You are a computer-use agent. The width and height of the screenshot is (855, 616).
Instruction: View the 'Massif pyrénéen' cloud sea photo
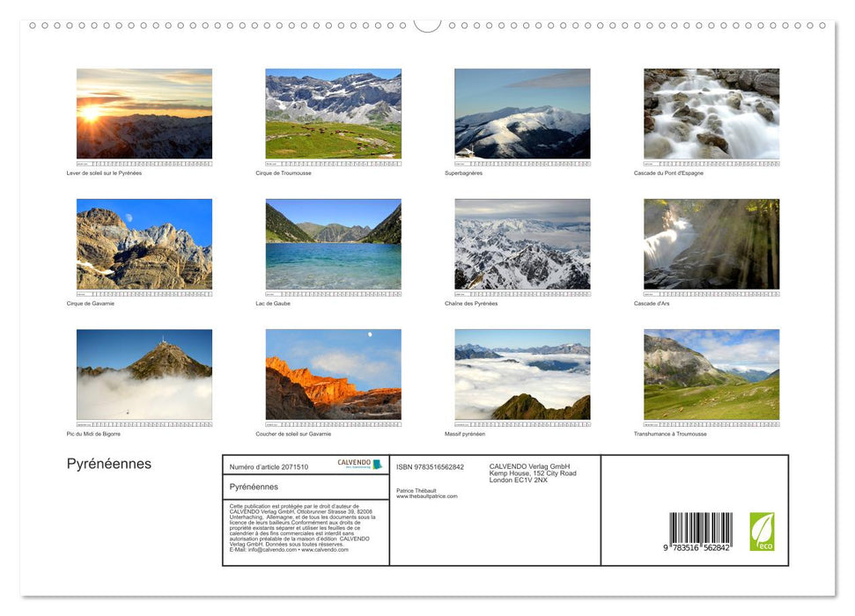point(521,374)
